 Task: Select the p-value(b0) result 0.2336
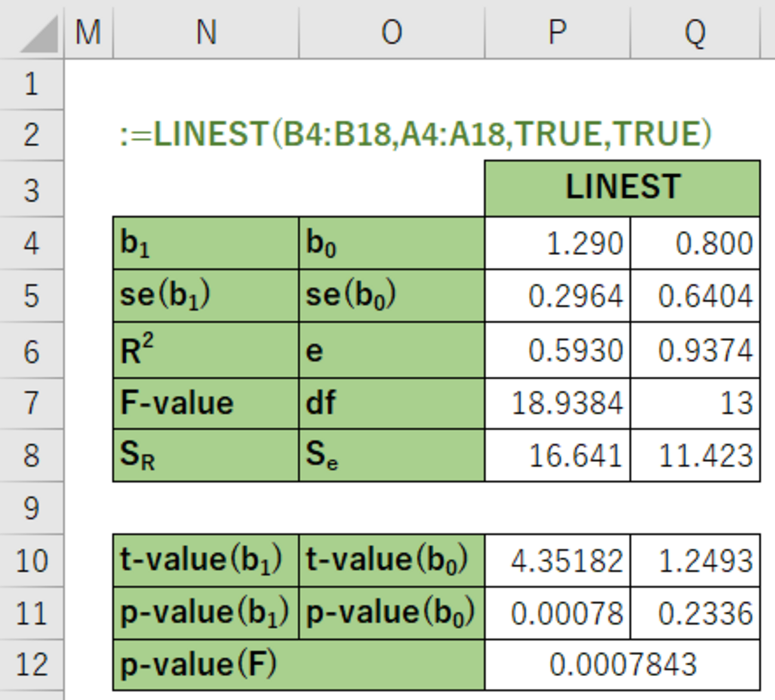[695, 614]
